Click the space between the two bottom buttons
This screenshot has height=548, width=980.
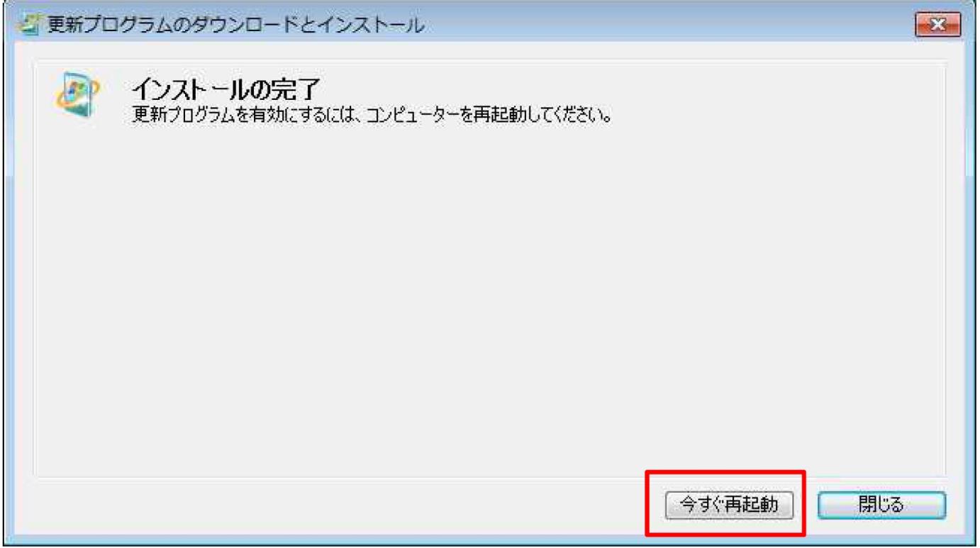806,504
